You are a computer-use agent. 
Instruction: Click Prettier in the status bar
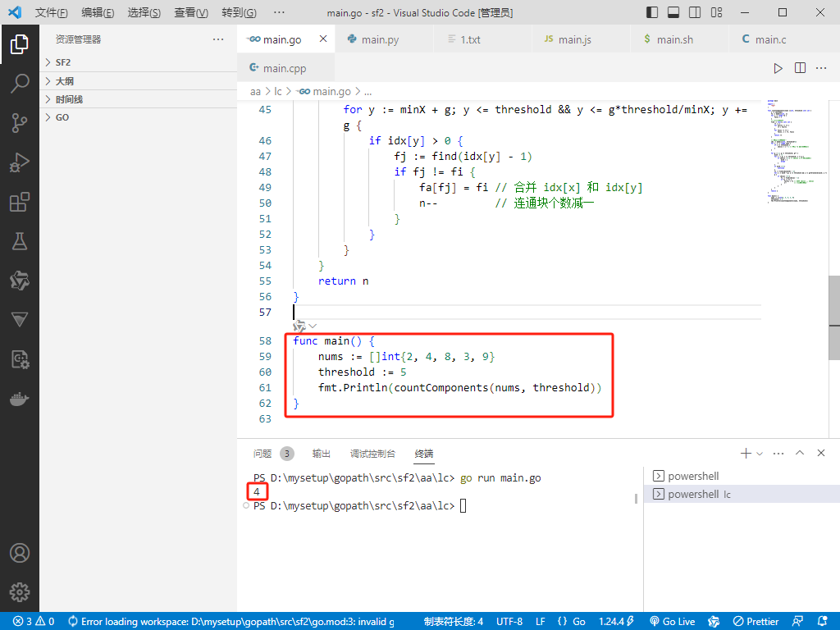(756, 622)
